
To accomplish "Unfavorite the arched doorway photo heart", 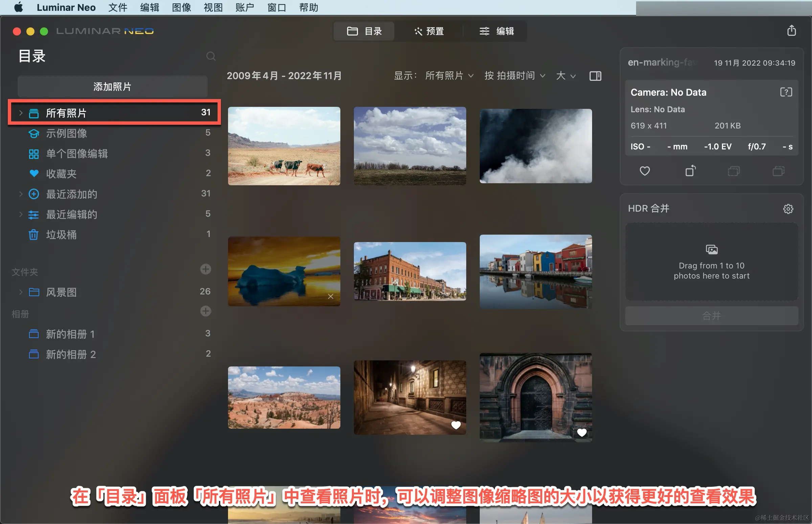I will click(582, 432).
